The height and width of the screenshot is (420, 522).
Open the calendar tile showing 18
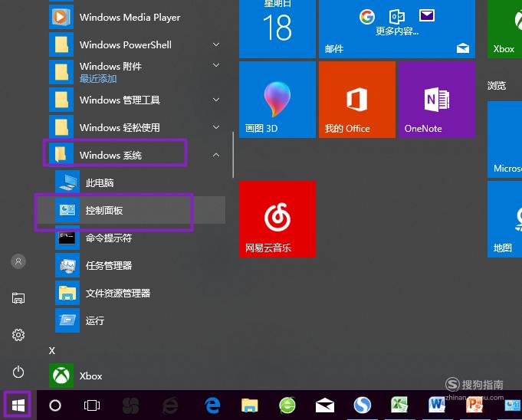click(x=277, y=29)
